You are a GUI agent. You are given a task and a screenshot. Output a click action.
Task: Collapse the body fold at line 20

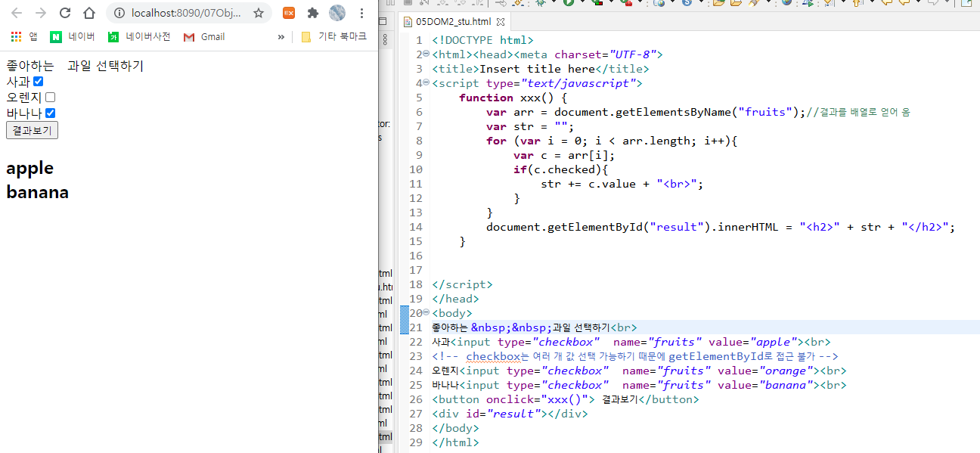[426, 312]
